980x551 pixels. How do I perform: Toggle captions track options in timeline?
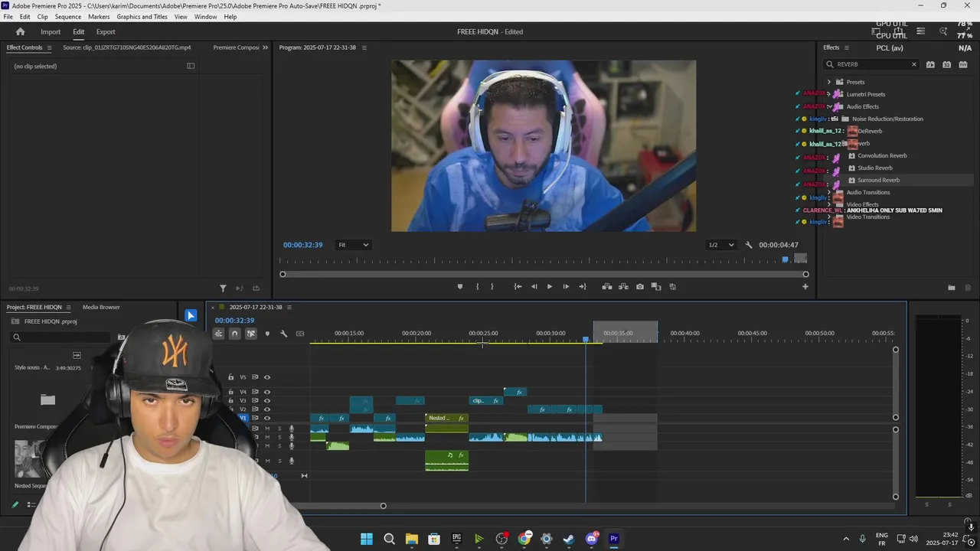[300, 334]
